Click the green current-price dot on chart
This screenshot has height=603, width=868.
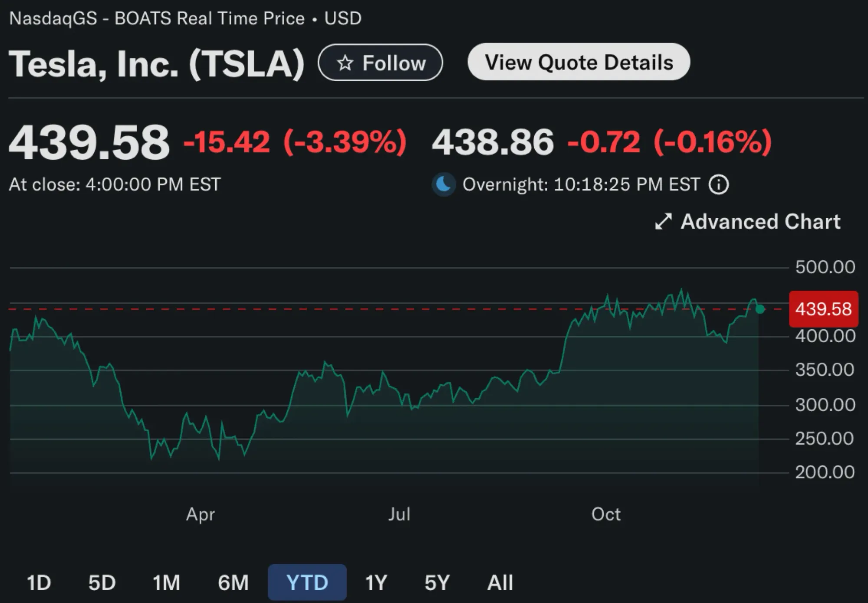760,309
